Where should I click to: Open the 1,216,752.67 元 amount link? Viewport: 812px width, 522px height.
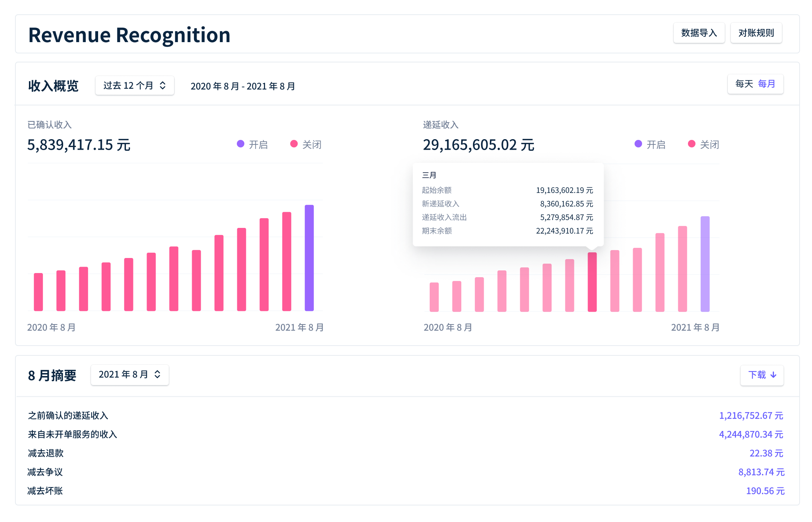pos(751,416)
